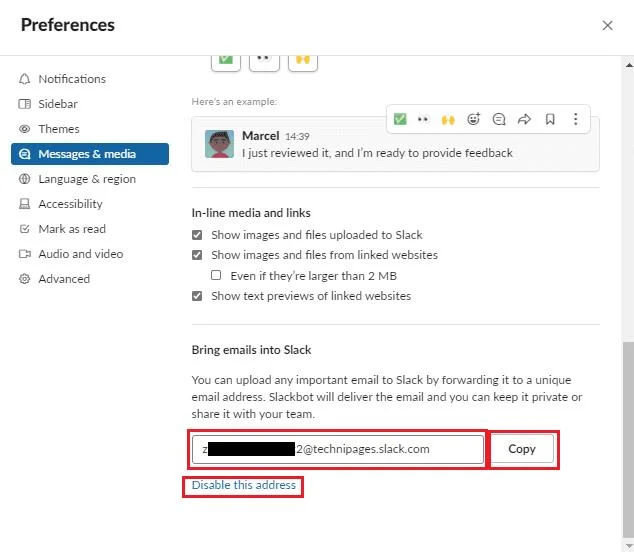Click the 'In-line media and links' heading

point(251,213)
